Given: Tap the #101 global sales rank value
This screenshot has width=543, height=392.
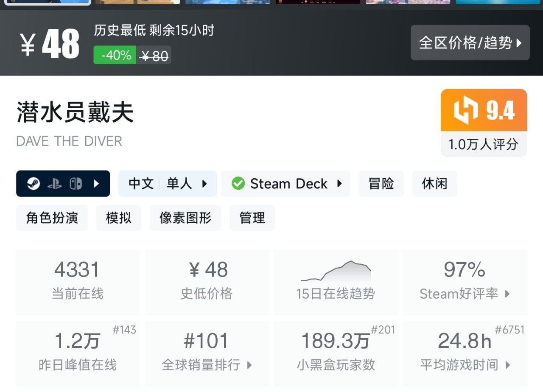Looking at the screenshot, I should click(206, 341).
